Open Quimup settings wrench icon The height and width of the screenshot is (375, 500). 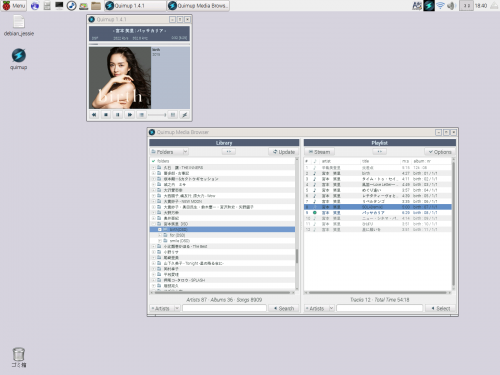(185, 115)
